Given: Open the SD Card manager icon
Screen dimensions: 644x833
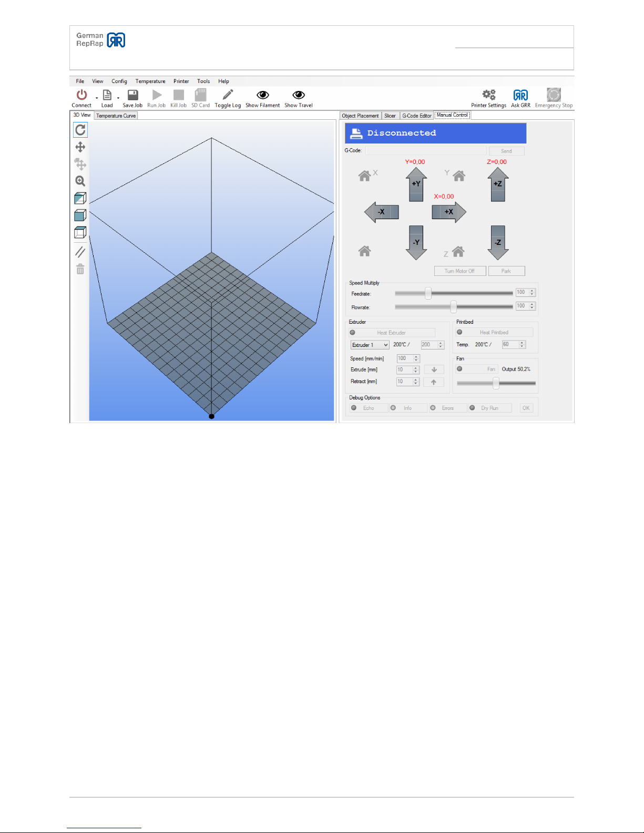Looking at the screenshot, I should [x=200, y=95].
